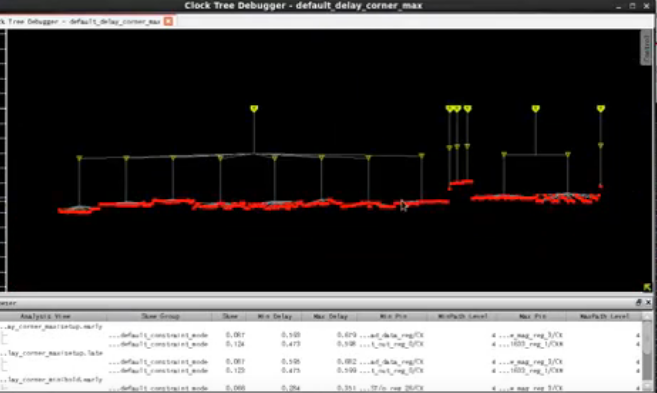Close the default_delay_corner_max tab with the orange X
Image resolution: width=657 pixels, height=393 pixels.
168,21
